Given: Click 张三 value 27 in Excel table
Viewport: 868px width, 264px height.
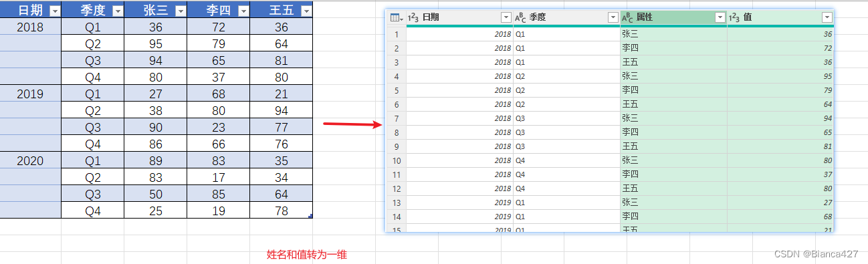Looking at the screenshot, I should tap(155, 94).
